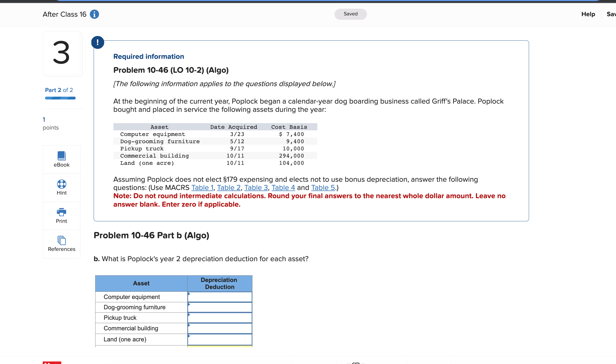Viewport: 616px width, 364px height.
Task: Open the References documents icon
Action: pyautogui.click(x=61, y=240)
